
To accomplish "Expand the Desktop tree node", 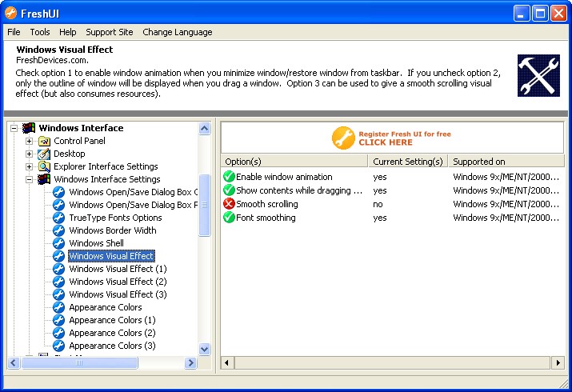I will [29, 154].
